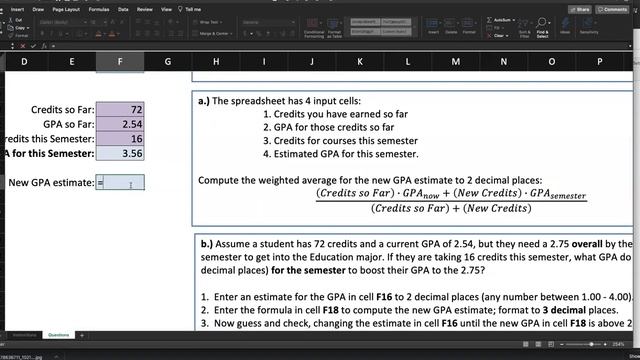Expand the AutoSum dropdown arrow
The width and height of the screenshot is (640, 360).
pyautogui.click(x=514, y=20)
